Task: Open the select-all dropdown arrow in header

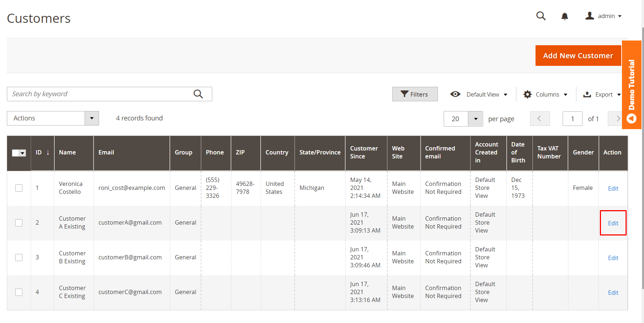Action: tap(23, 153)
